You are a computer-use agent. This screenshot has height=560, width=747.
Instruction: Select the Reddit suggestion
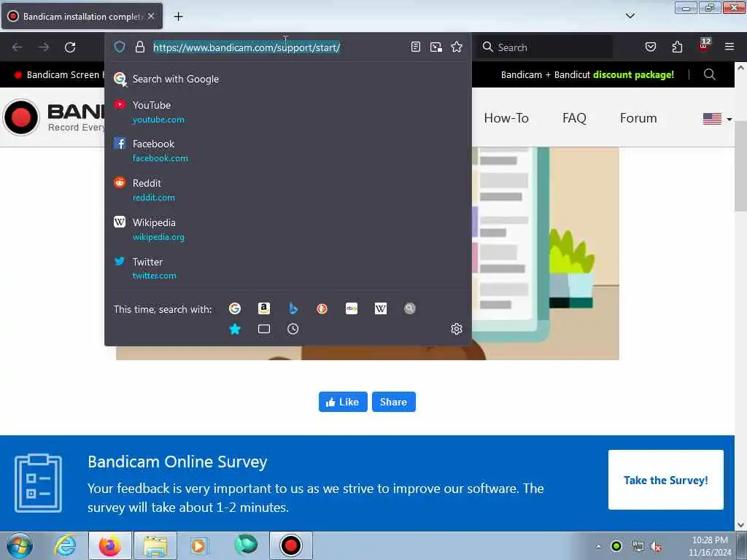pyautogui.click(x=287, y=190)
